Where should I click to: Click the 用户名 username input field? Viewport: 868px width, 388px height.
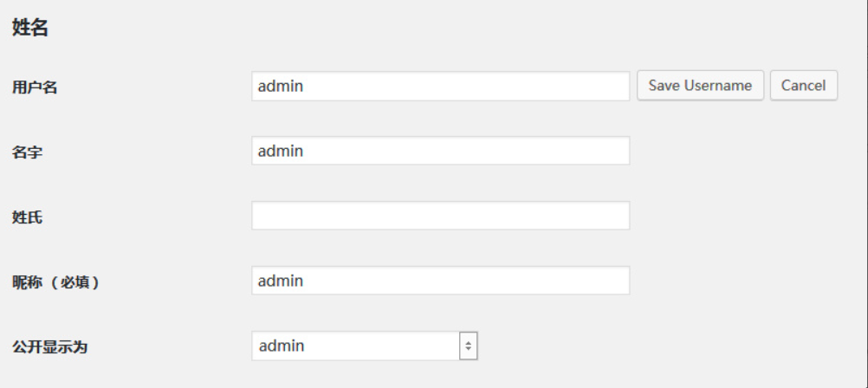click(440, 86)
